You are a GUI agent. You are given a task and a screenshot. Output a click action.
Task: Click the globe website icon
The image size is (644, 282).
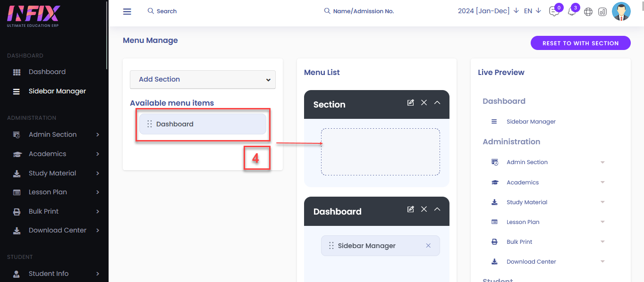click(x=588, y=12)
